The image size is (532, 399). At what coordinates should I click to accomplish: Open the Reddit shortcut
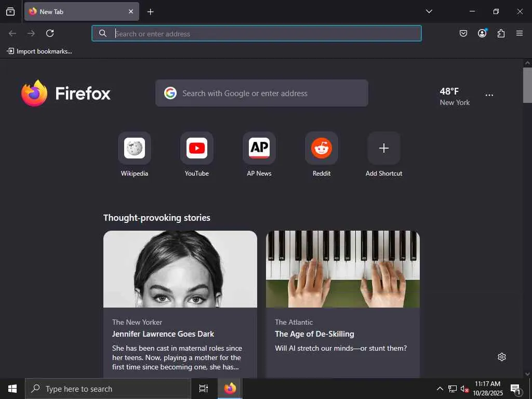322,154
